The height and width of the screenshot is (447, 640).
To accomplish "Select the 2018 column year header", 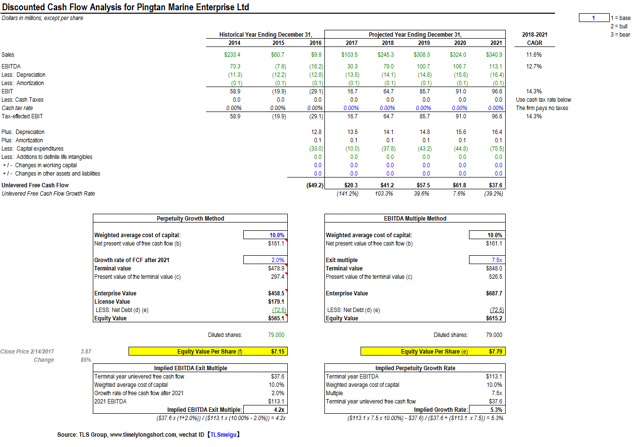I will [x=388, y=43].
